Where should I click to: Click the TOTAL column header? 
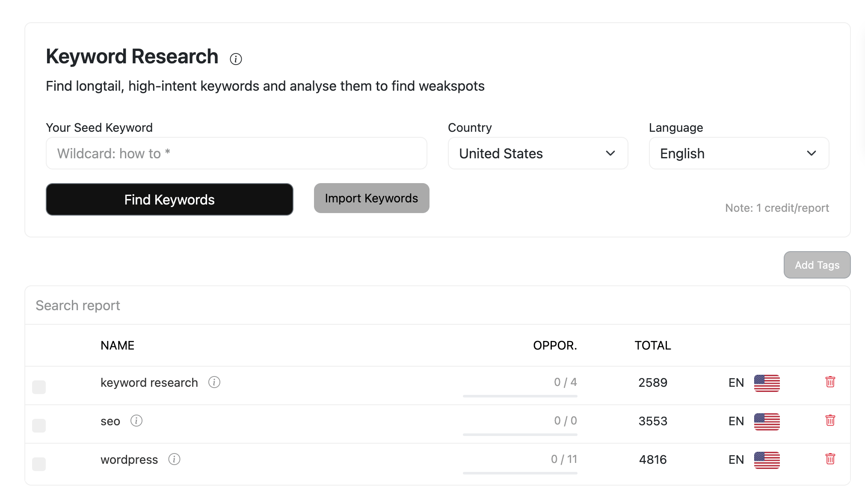652,345
